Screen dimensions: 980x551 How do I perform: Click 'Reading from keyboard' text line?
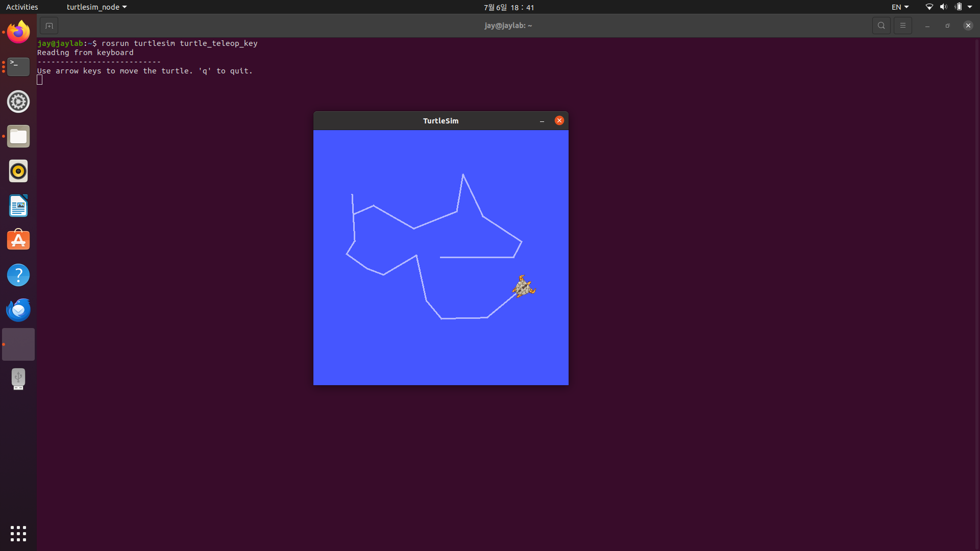(x=85, y=53)
